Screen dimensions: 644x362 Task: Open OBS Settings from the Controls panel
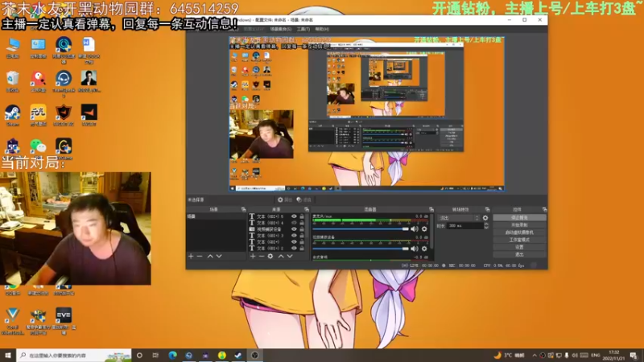(x=519, y=247)
